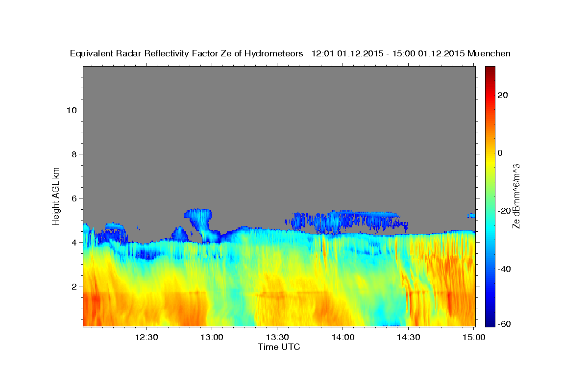588x392 pixels.
Task: Click the 'Height AGL km' axis label
Action: tap(56, 196)
